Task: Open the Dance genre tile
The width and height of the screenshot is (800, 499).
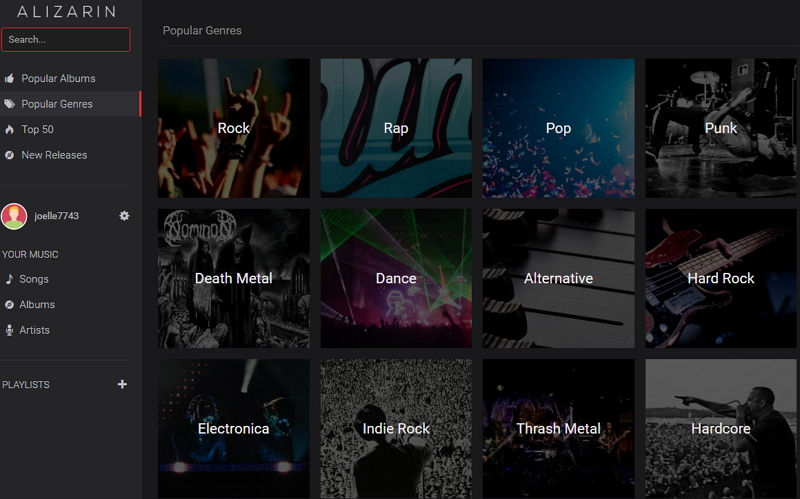Action: point(396,278)
